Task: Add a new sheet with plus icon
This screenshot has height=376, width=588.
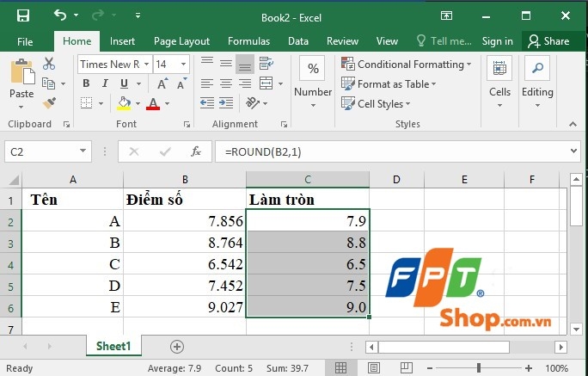Action: 177,347
